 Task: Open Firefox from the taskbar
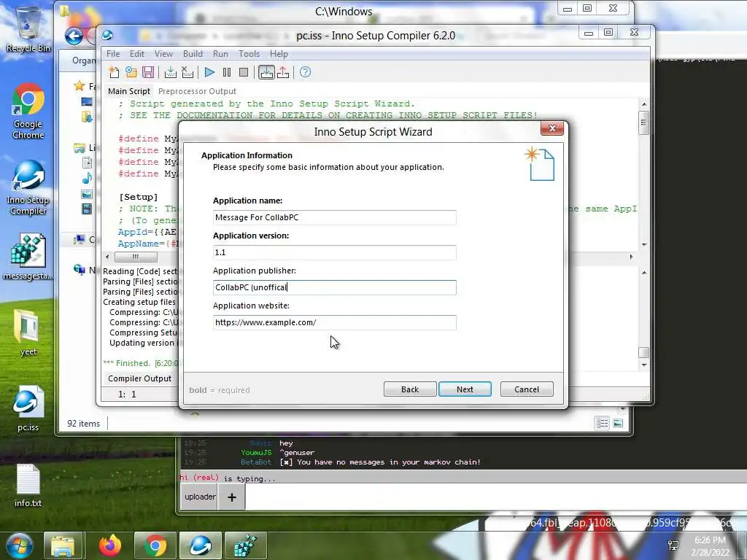[110, 545]
